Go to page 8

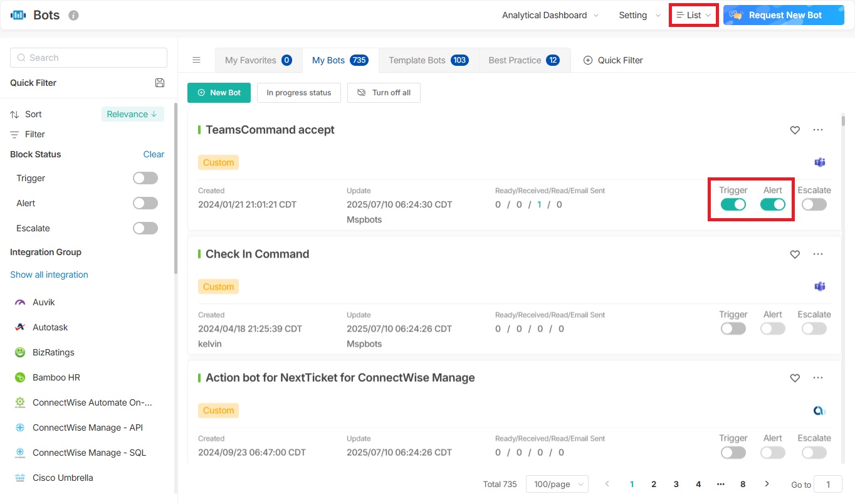pyautogui.click(x=743, y=484)
